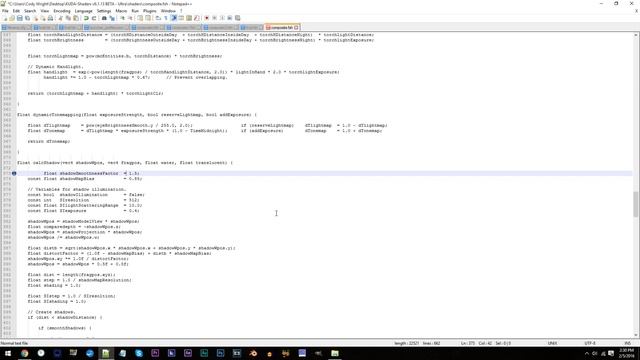Click Run Macro Multiple Times icon

coord(230,18)
